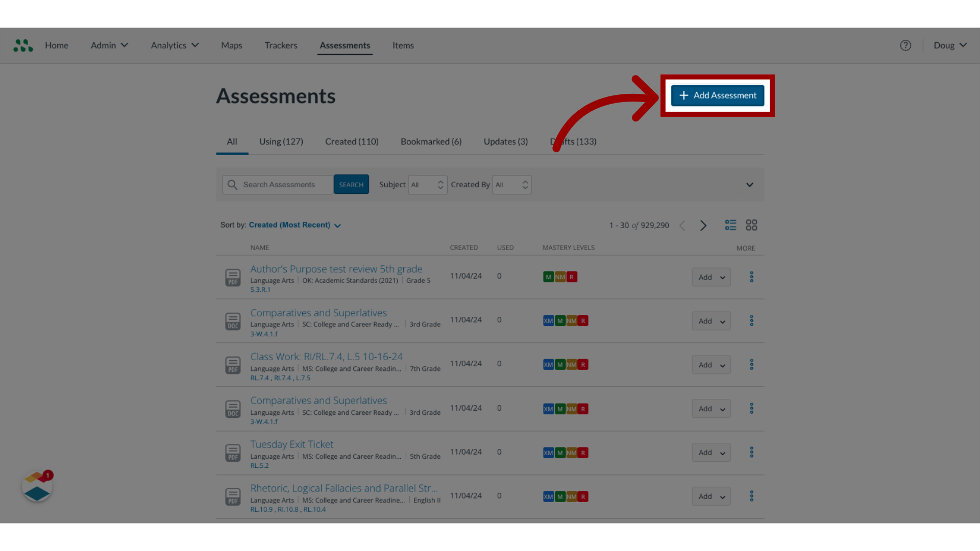980x551 pixels.
Task: Open the Assessments nav item
Action: pos(345,45)
